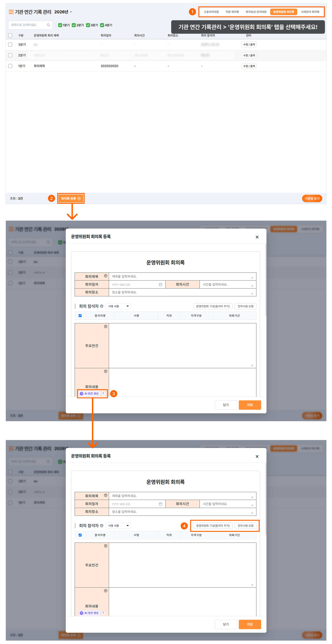
Task: Click 전자서명 요청 in the middle dialog
Action: (x=246, y=306)
